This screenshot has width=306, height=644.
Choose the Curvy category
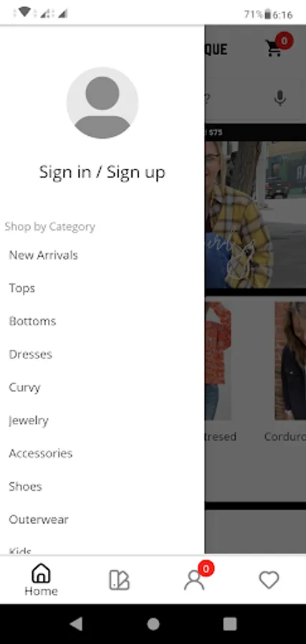point(24,387)
